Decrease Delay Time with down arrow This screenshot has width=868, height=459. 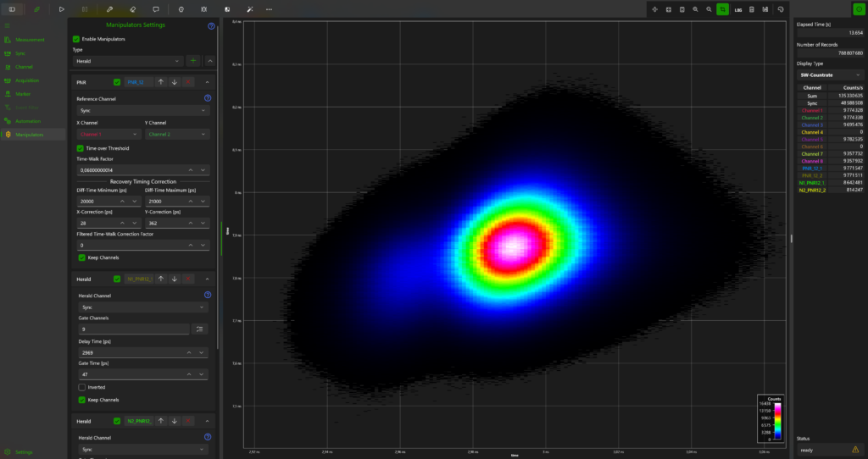202,352
